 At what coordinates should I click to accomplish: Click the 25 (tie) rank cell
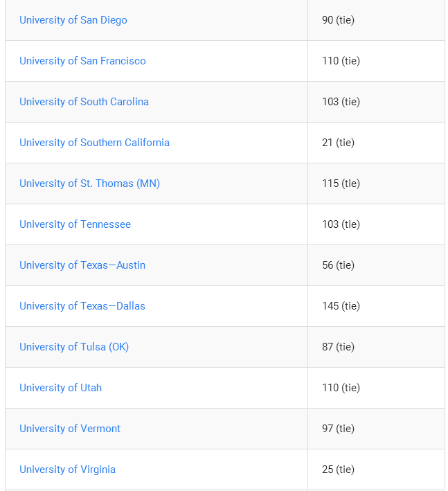[376, 470]
